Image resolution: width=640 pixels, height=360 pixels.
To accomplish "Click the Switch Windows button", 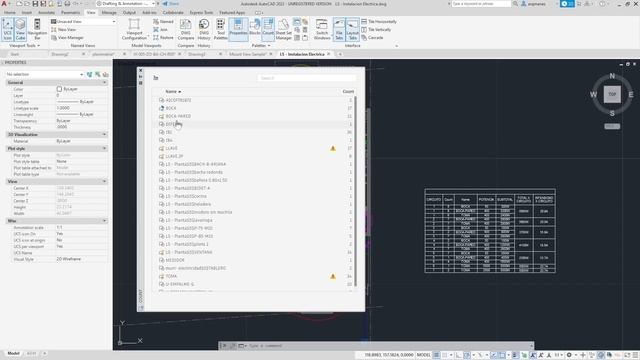I will (x=322, y=29).
